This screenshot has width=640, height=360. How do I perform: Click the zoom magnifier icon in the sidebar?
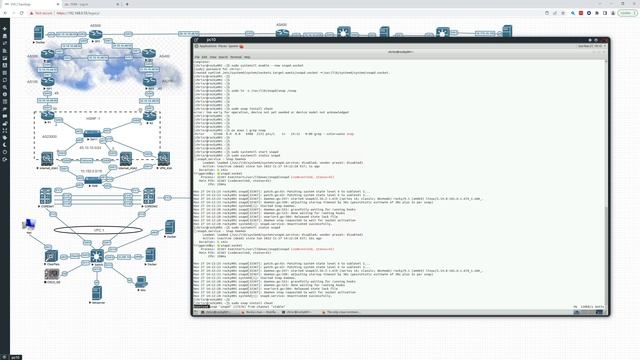point(4,87)
